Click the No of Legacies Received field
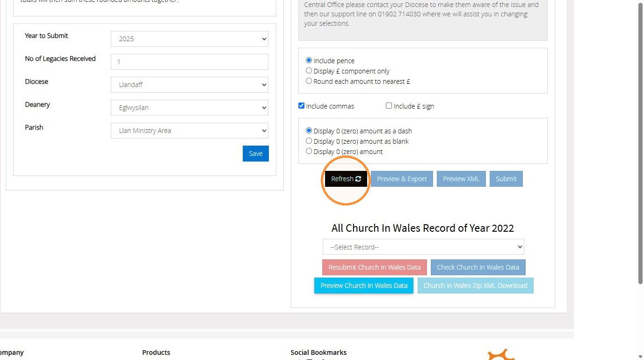The width and height of the screenshot is (644, 360). (189, 62)
